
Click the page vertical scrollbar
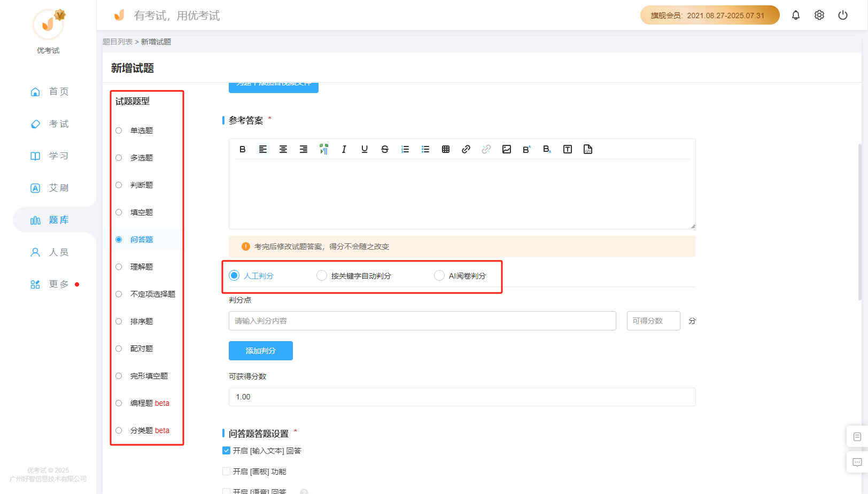pos(860,222)
